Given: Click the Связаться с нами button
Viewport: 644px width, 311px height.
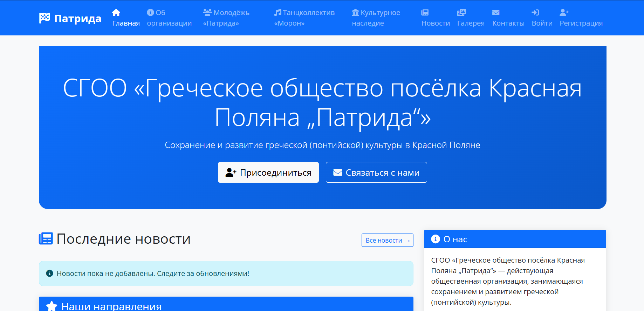Looking at the screenshot, I should point(376,173).
